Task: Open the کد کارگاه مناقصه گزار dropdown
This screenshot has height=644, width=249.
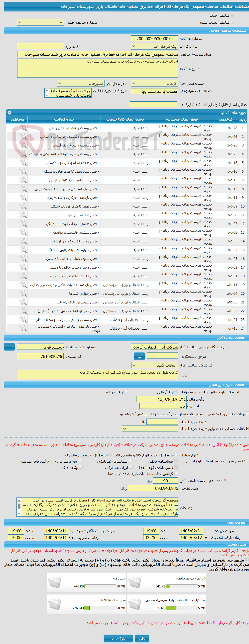Action: (x=155, y=365)
